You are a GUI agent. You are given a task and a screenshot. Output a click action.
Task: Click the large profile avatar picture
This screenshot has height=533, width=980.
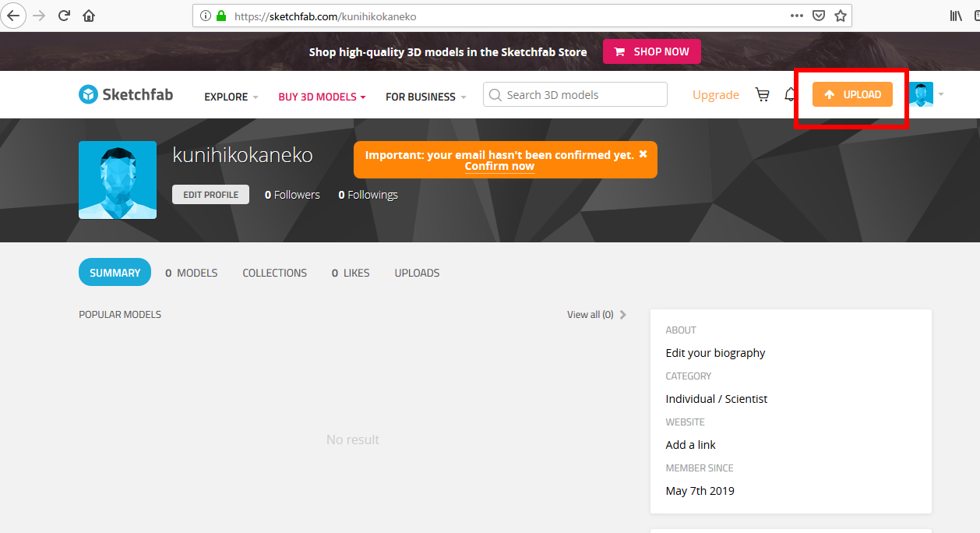point(118,180)
